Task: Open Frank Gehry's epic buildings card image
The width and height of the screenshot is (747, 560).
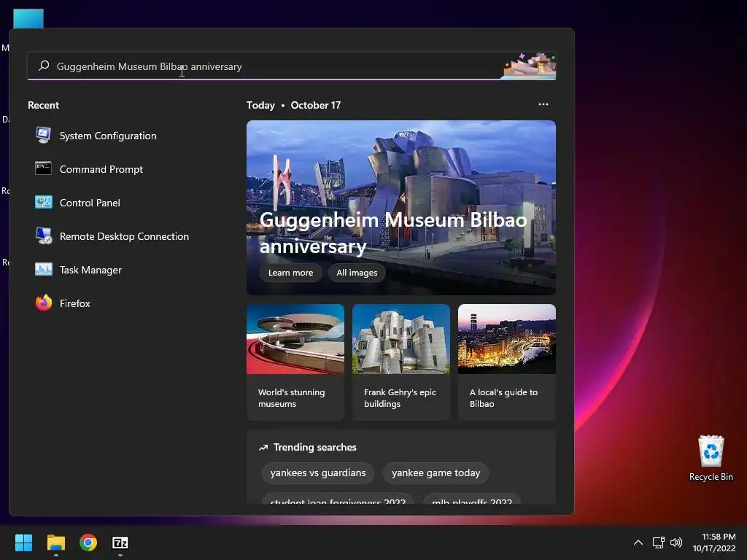Action: coord(401,339)
